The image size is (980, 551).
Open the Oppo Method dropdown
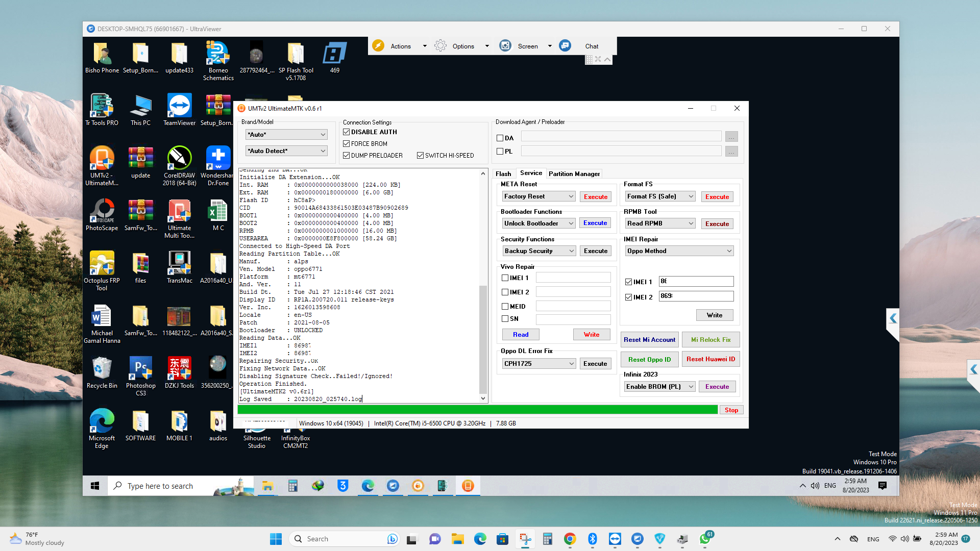[680, 251]
